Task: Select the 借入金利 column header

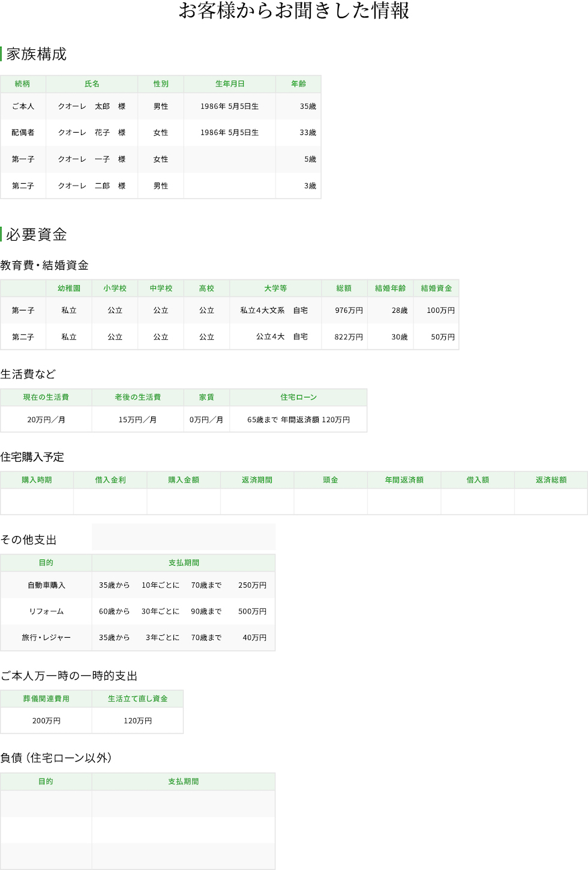Action: pyautogui.click(x=110, y=480)
